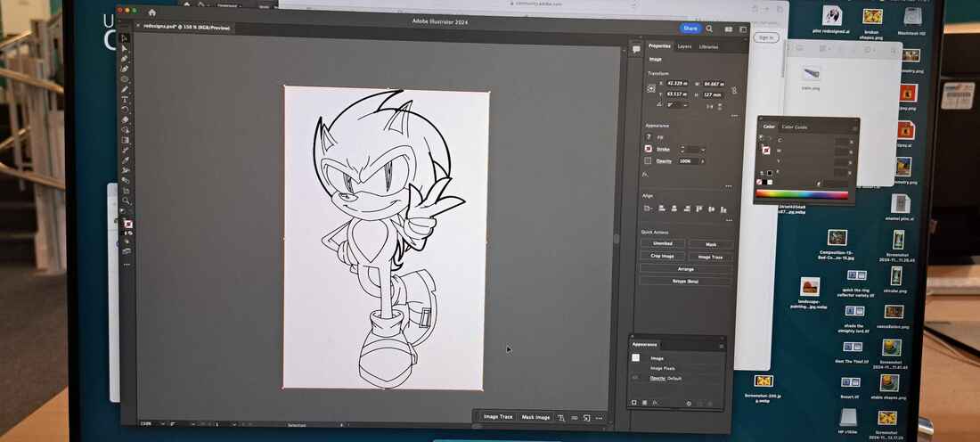The height and width of the screenshot is (442, 980).
Task: Switch to the Color Guide tab
Action: click(794, 127)
